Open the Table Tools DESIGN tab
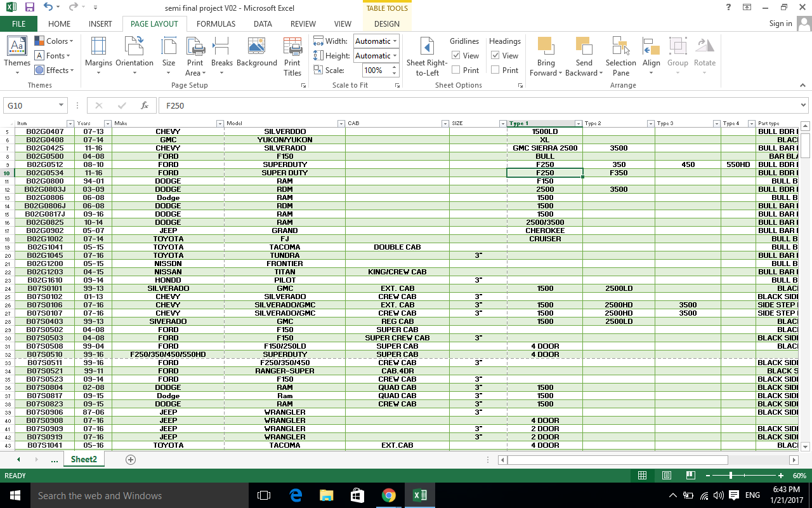Screen dimensions: 812x508 click(387, 24)
